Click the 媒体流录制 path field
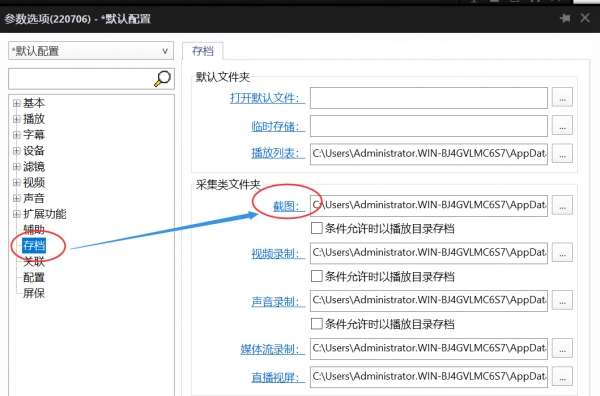This screenshot has width=600, height=396. tap(429, 349)
